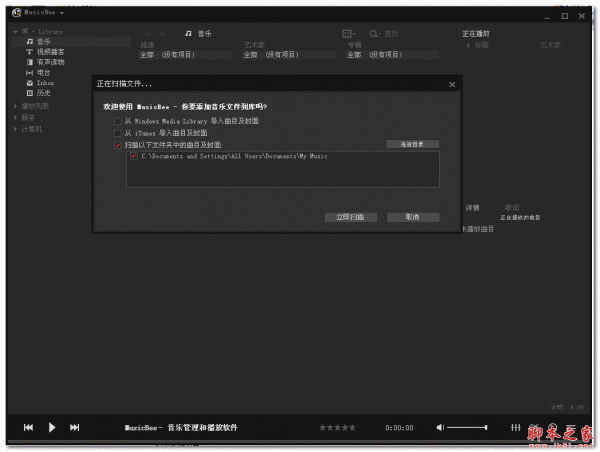Select 视频播客 in library tree
Viewport: 600px width, 452px height.
51,52
